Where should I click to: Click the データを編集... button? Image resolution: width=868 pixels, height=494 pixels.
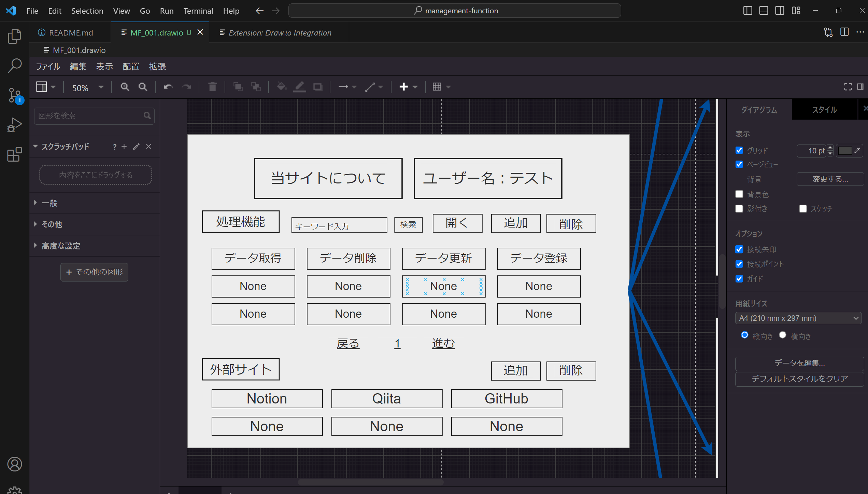point(799,363)
